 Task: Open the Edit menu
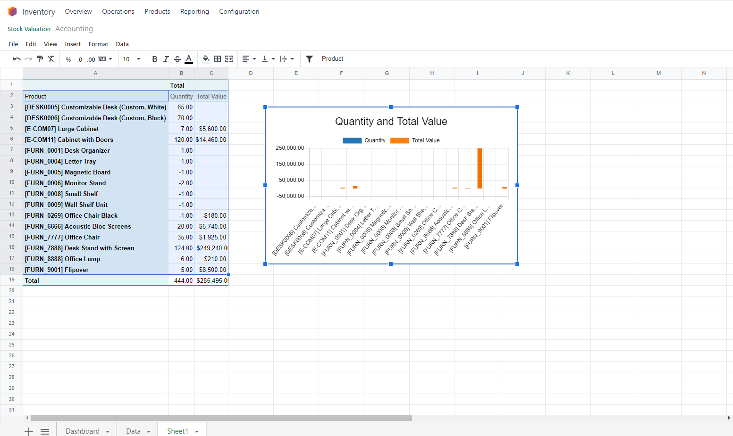click(x=31, y=44)
